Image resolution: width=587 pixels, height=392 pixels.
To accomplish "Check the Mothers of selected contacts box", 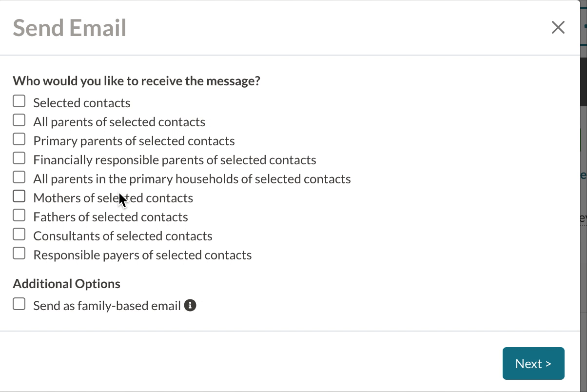I will (x=19, y=196).
